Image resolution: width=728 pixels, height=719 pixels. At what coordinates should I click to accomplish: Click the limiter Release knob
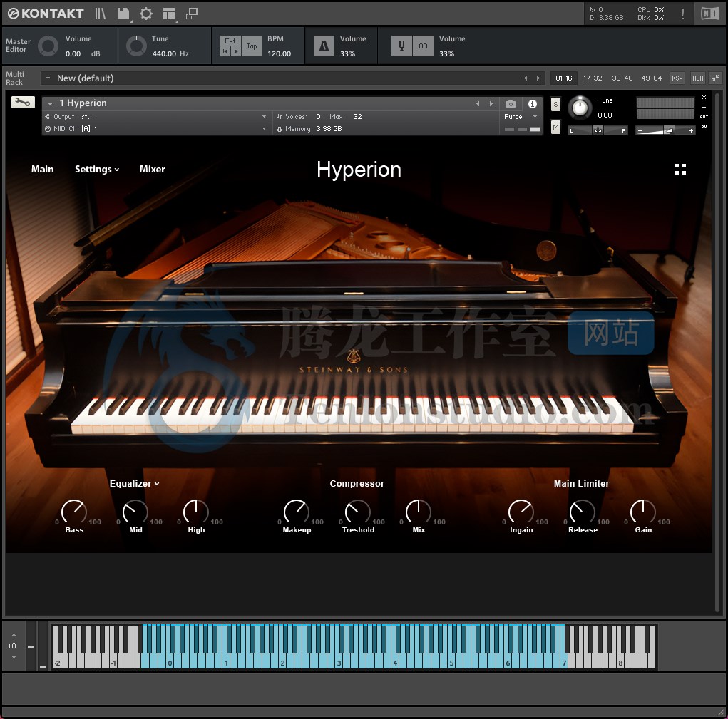click(x=583, y=512)
